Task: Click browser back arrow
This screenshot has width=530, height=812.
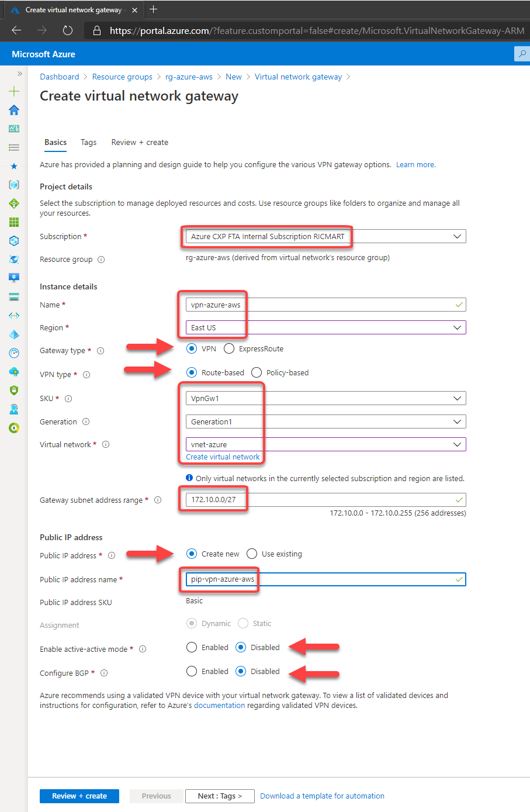Action: tap(16, 30)
